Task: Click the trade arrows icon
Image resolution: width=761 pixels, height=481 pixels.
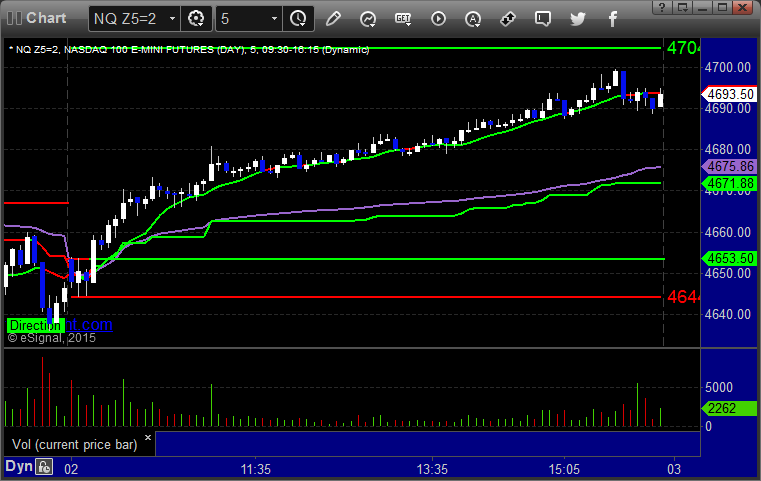Action: pyautogui.click(x=508, y=19)
